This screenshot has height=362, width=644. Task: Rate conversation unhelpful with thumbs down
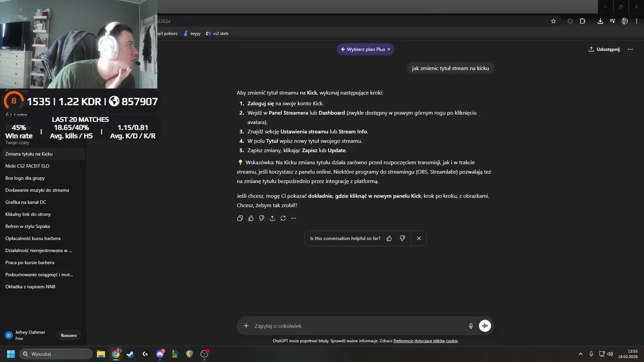pos(403,238)
